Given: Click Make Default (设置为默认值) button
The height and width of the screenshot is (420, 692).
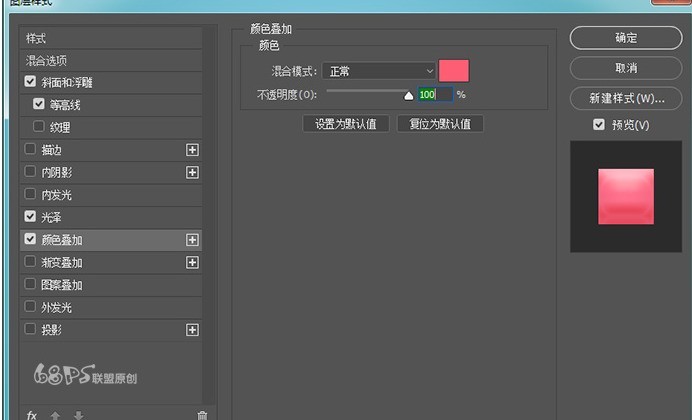Looking at the screenshot, I should pos(346,124).
